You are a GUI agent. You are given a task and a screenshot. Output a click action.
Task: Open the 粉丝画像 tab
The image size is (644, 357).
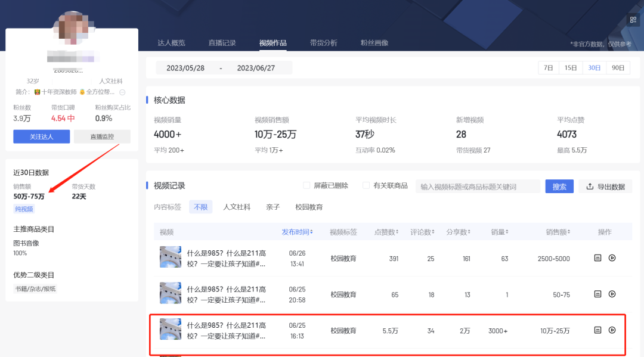pyautogui.click(x=374, y=42)
